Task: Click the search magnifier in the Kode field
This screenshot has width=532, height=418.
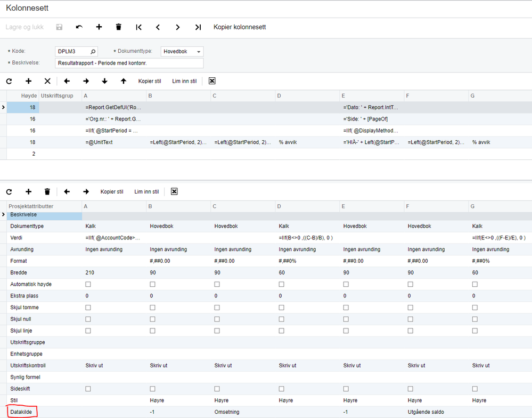Action: click(x=93, y=52)
